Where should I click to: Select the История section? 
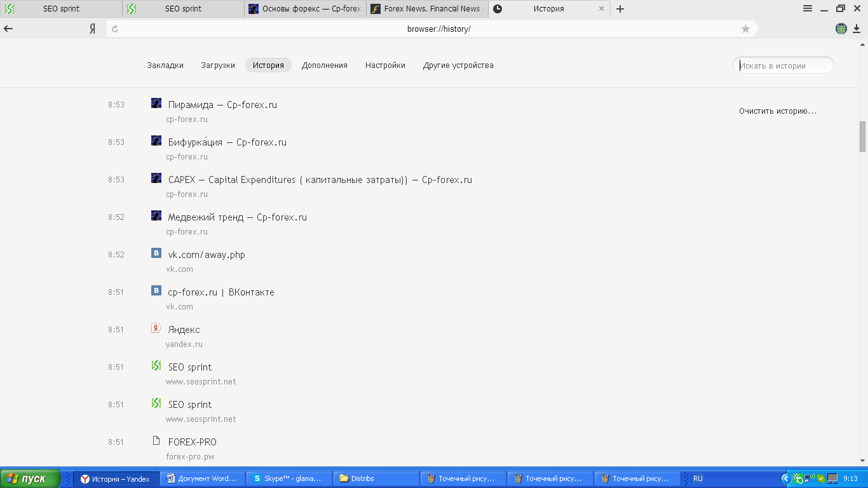tap(268, 65)
